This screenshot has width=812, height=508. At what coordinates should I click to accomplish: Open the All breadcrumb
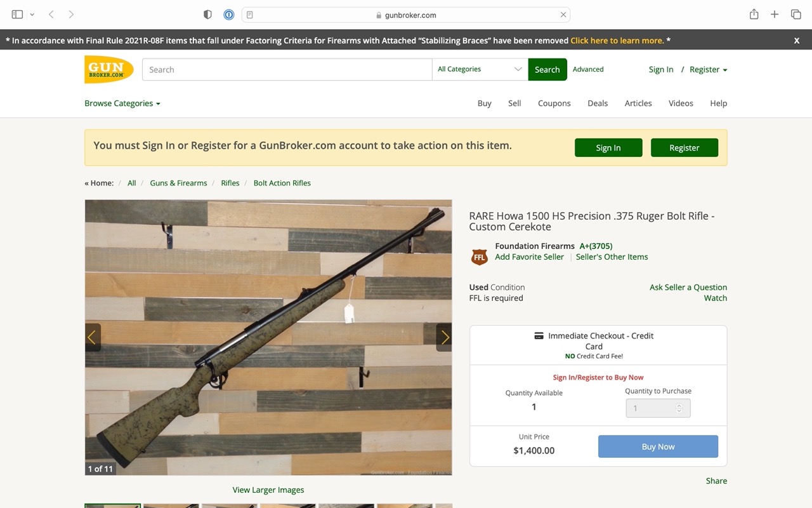click(x=132, y=183)
